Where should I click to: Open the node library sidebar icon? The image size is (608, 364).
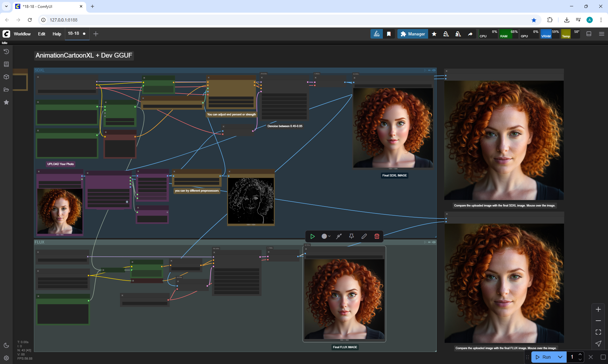click(6, 64)
